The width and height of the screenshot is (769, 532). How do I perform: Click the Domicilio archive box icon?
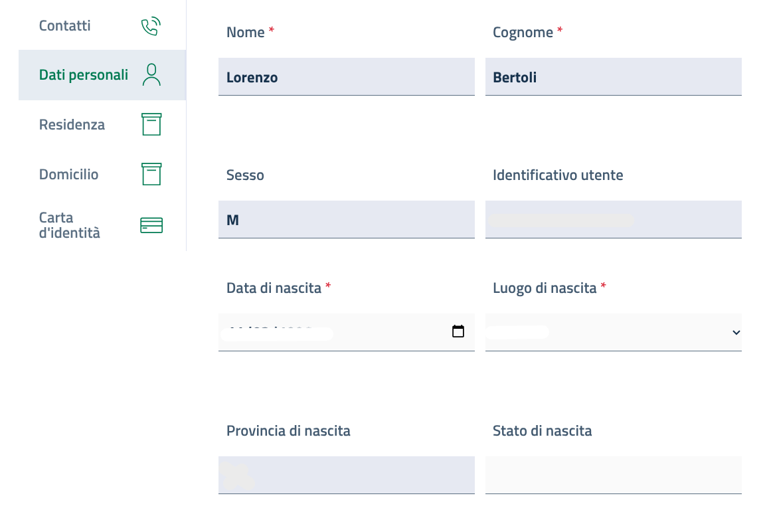(151, 174)
